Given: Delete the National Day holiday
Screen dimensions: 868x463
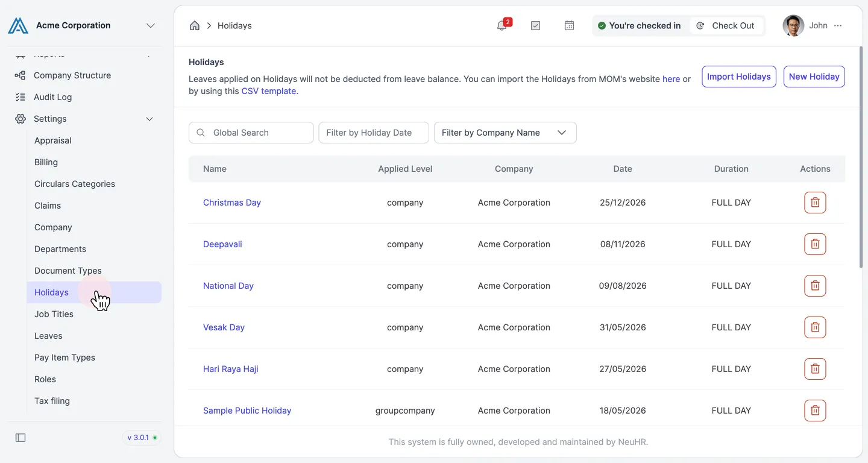Looking at the screenshot, I should pos(815,286).
